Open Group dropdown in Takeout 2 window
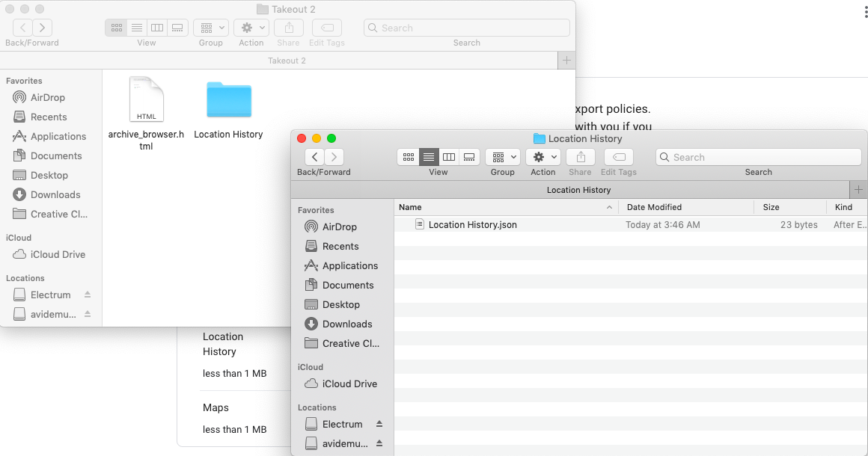 click(211, 28)
